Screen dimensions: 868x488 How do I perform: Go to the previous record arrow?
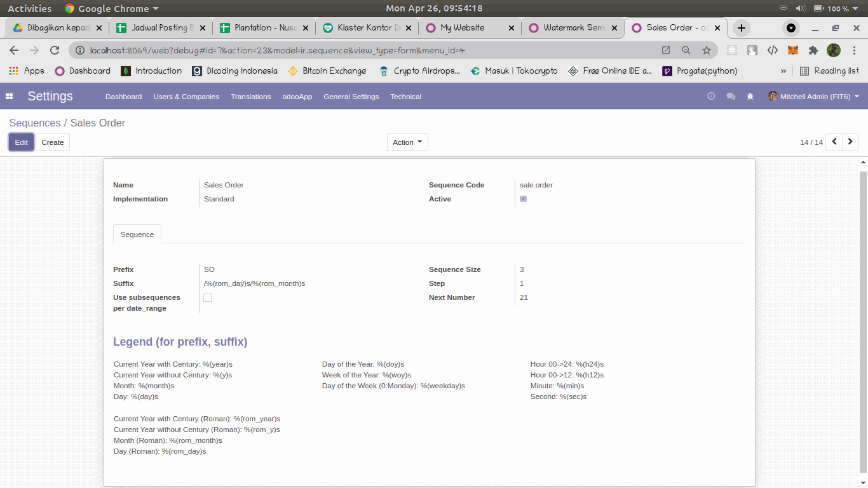point(834,142)
